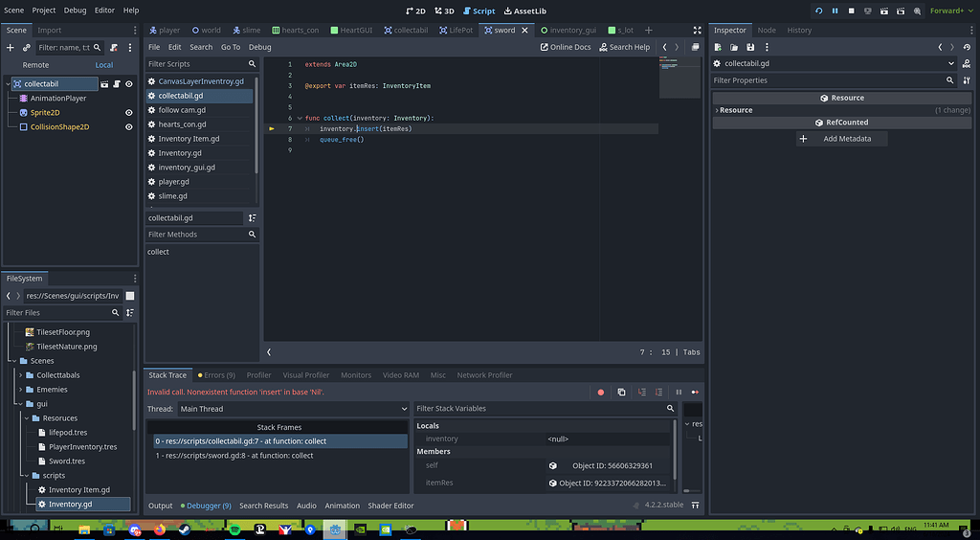Expand the Ememies folder

21,390
